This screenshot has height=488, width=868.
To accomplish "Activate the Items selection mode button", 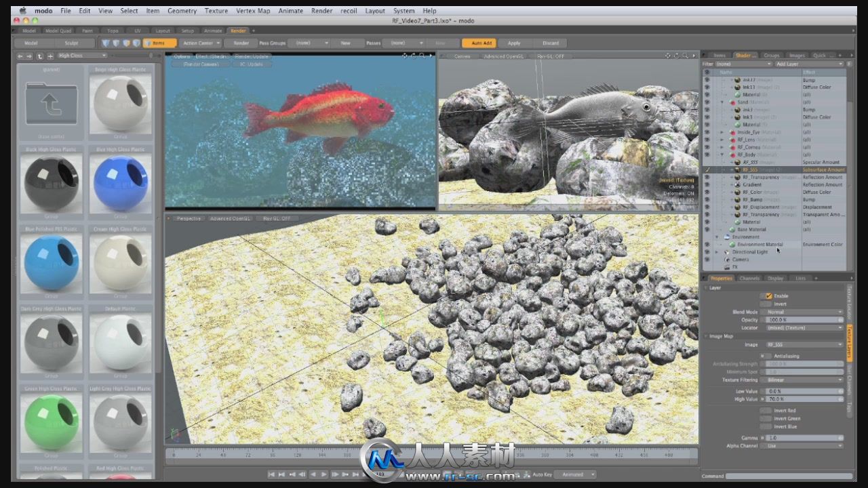I will pos(159,43).
